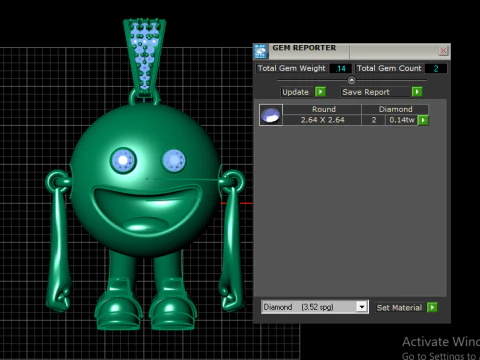Click the gem quantity cell showing 2
The image size is (480, 360).
374,120
